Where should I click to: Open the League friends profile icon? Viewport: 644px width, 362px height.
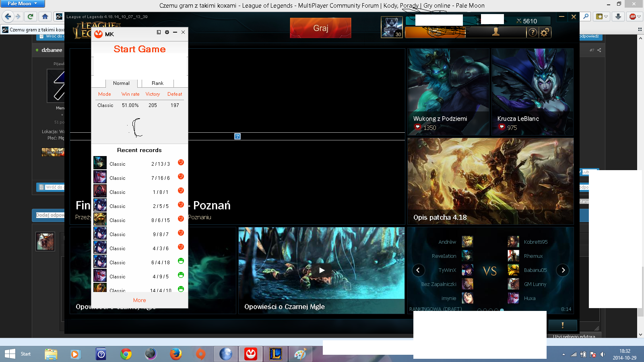tap(496, 32)
